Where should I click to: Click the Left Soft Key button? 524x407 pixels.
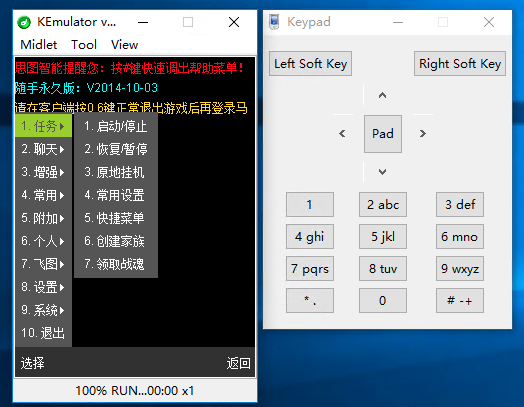310,63
